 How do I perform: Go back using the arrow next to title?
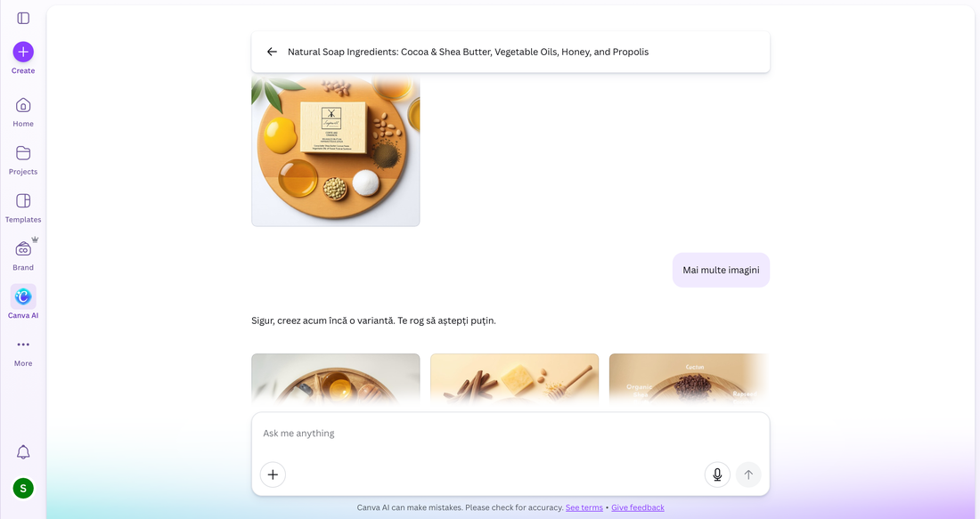(x=272, y=52)
